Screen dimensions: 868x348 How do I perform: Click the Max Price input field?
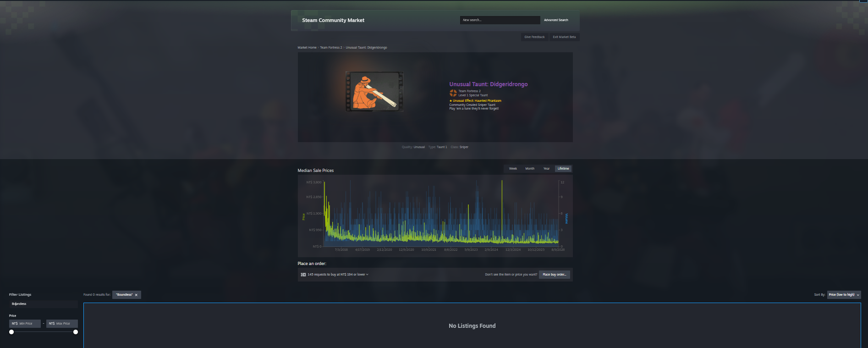(62, 324)
